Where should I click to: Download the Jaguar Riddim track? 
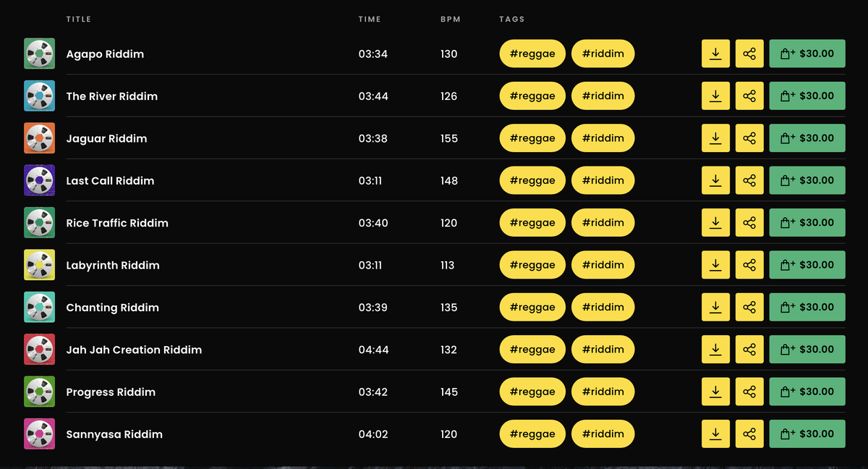point(715,138)
